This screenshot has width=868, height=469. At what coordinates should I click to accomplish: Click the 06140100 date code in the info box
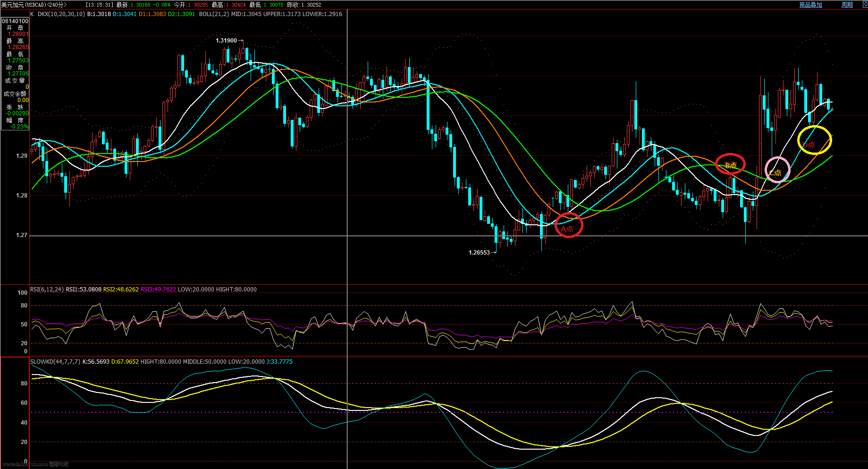click(15, 21)
